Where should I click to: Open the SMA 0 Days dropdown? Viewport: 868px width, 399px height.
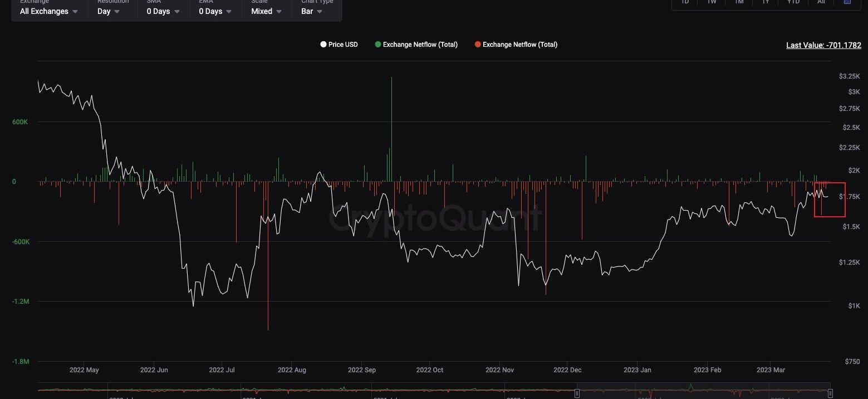[163, 11]
